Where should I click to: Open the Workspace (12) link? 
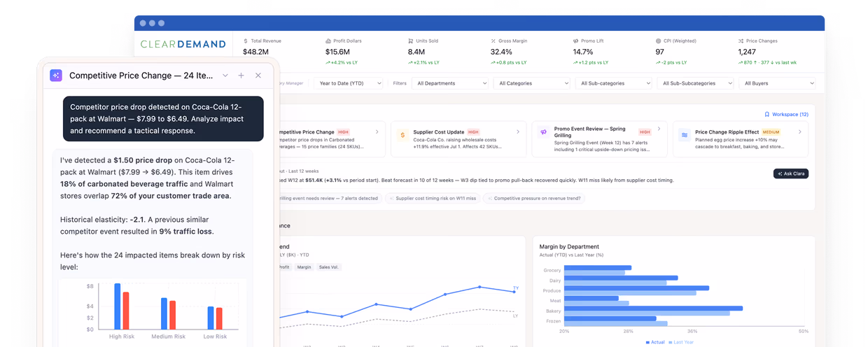coord(786,114)
